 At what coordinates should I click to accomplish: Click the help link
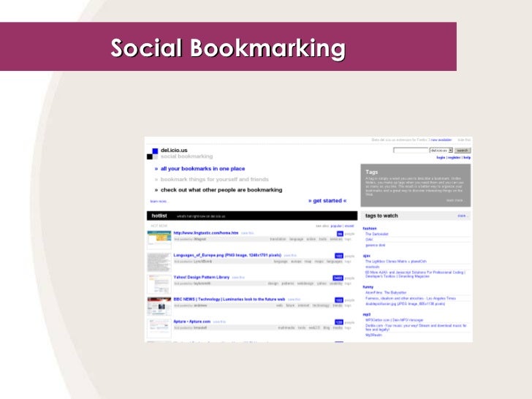coord(467,157)
